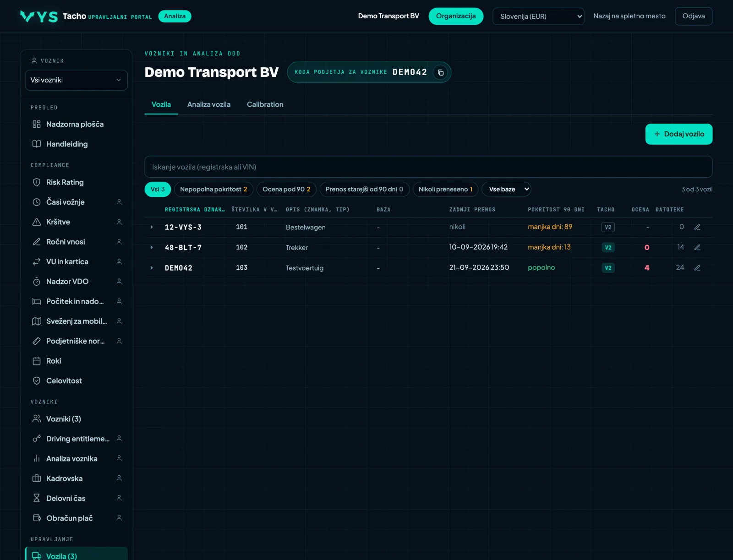
Task: Open Kršitve violations page
Action: [76, 222]
